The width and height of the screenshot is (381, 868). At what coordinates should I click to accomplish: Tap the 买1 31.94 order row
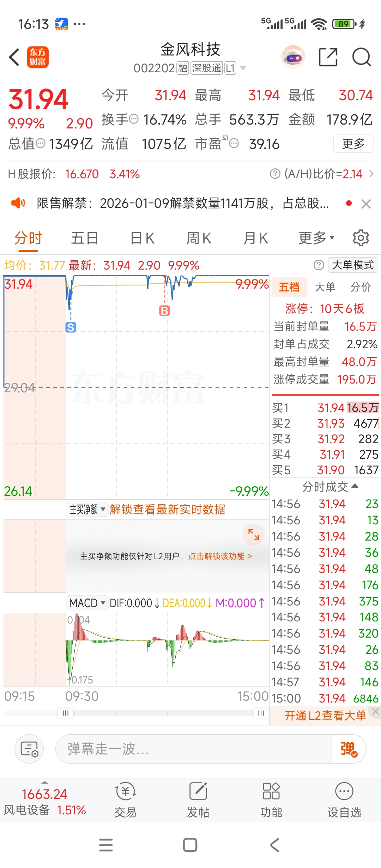coord(325,408)
